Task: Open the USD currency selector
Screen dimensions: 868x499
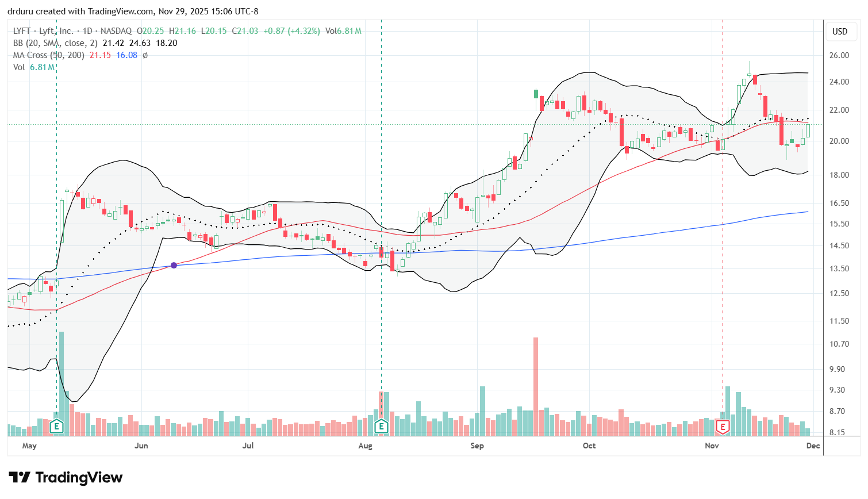Action: click(840, 32)
